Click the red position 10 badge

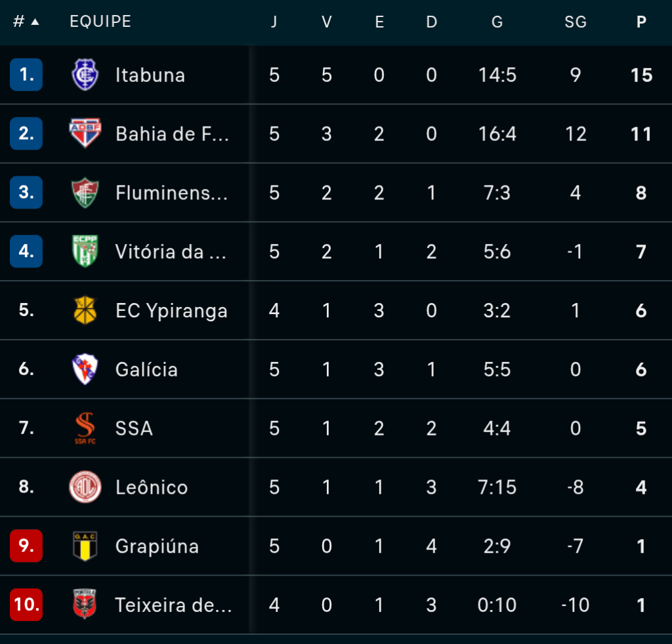[26, 605]
